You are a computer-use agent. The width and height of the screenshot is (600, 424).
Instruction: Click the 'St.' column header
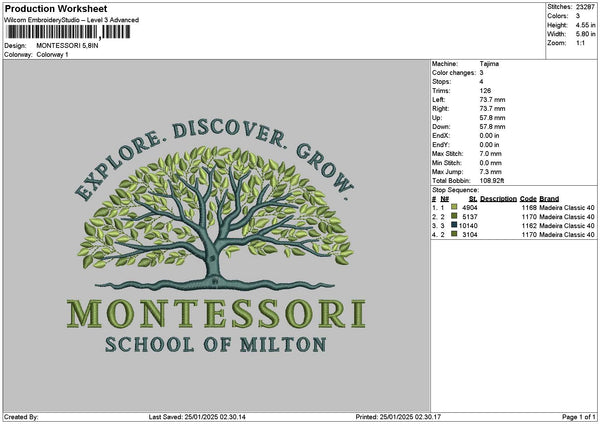tap(473, 199)
